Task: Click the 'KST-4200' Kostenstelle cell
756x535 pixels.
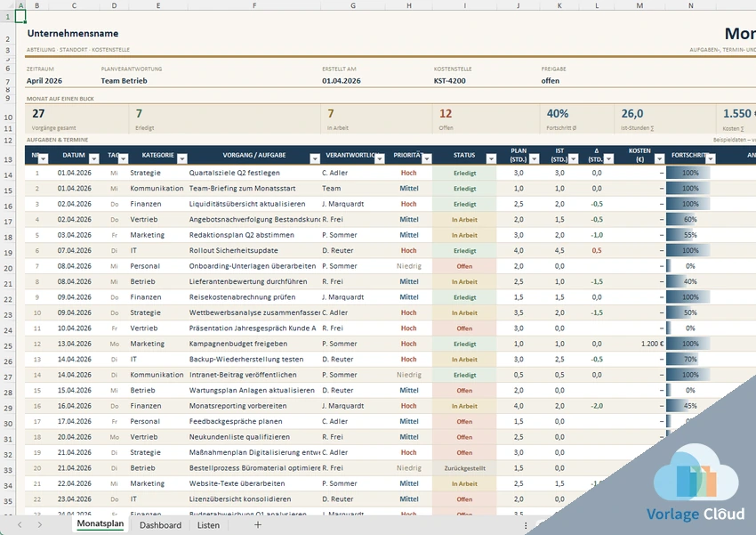Action: [x=449, y=81]
